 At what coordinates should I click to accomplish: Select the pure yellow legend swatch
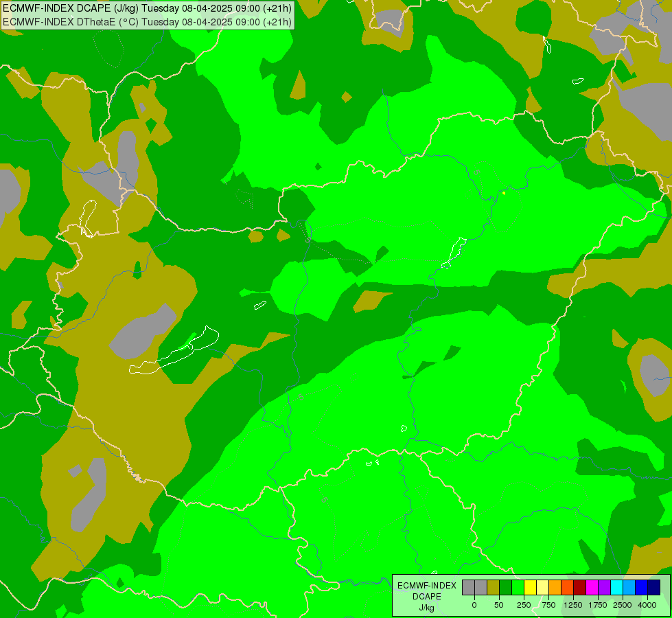pos(530,587)
